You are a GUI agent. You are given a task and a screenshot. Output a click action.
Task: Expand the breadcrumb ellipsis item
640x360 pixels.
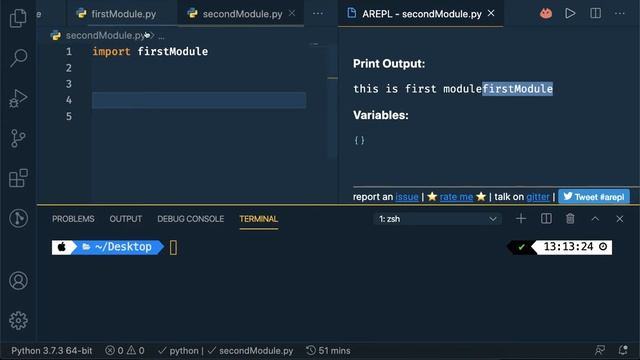point(161,36)
